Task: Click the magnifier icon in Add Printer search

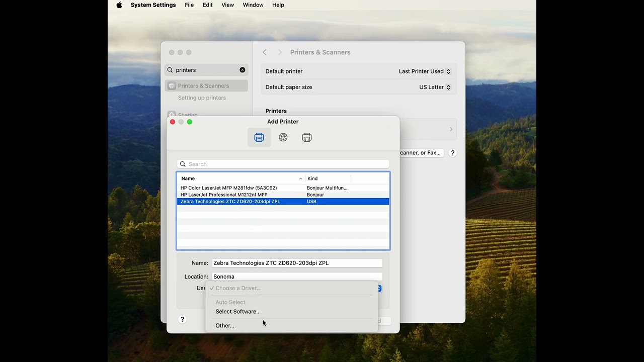Action: point(183,164)
